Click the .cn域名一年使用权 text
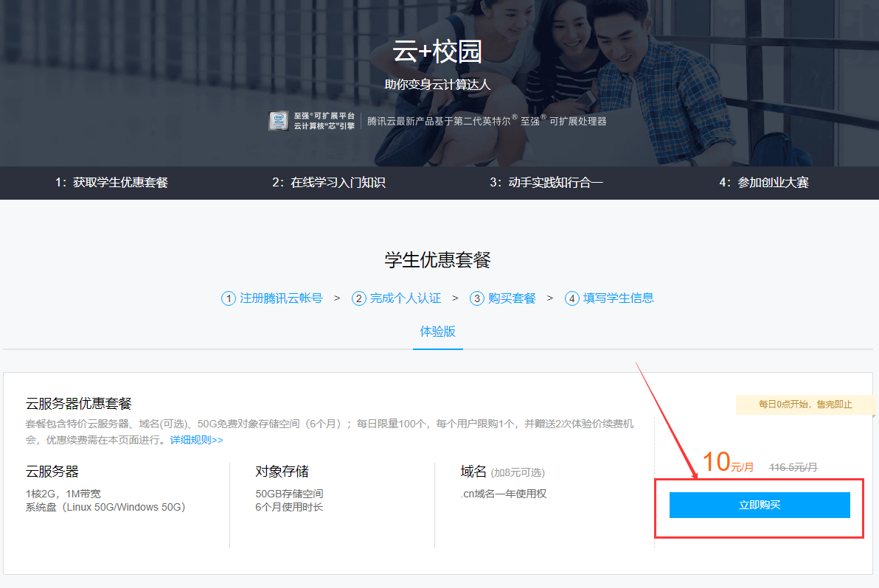Image resolution: width=879 pixels, height=588 pixels. click(504, 494)
